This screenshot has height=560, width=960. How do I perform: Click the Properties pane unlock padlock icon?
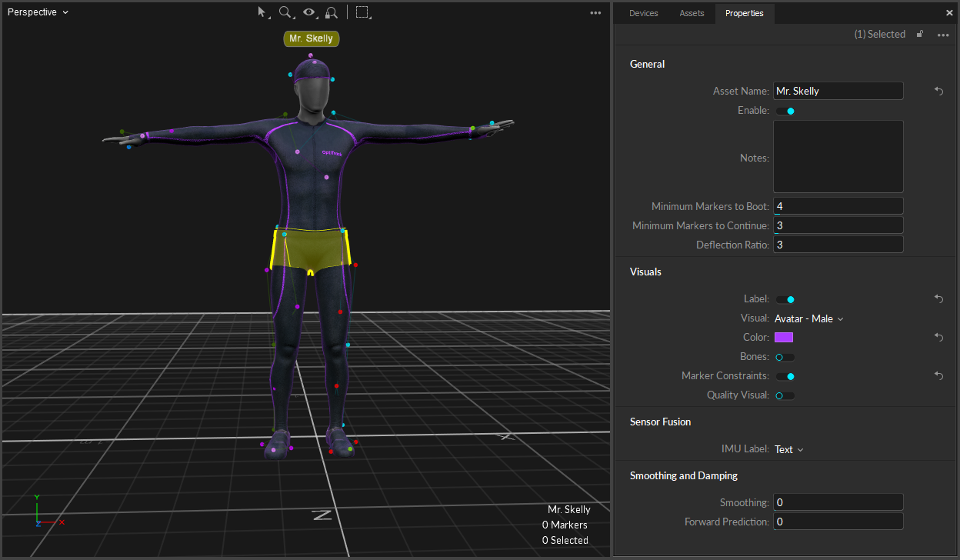tap(920, 35)
